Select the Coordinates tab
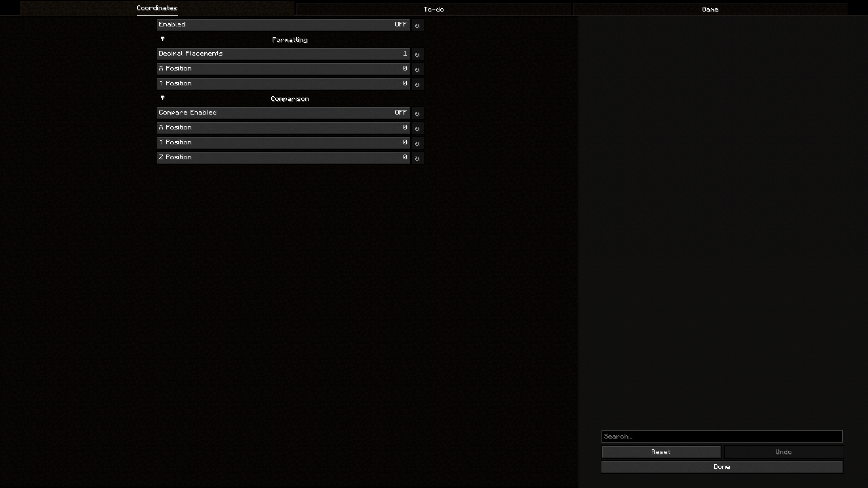The width and height of the screenshot is (868, 488). 156,8
